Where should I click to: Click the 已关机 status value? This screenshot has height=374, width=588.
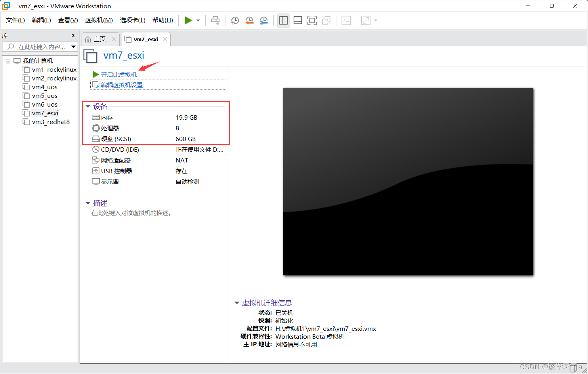tap(284, 313)
